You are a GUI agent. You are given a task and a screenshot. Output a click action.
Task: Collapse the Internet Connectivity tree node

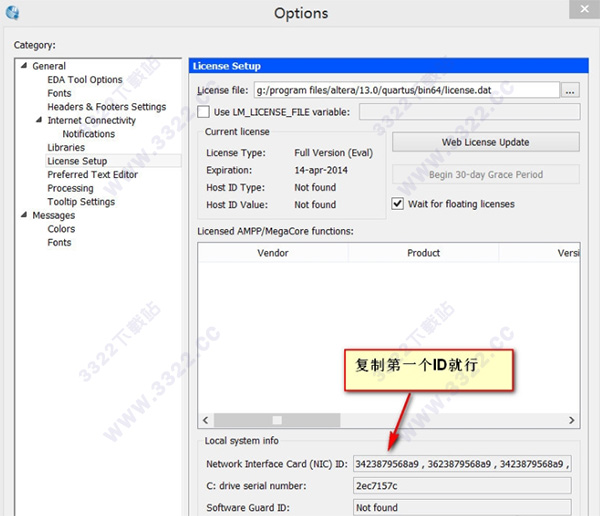pos(39,121)
